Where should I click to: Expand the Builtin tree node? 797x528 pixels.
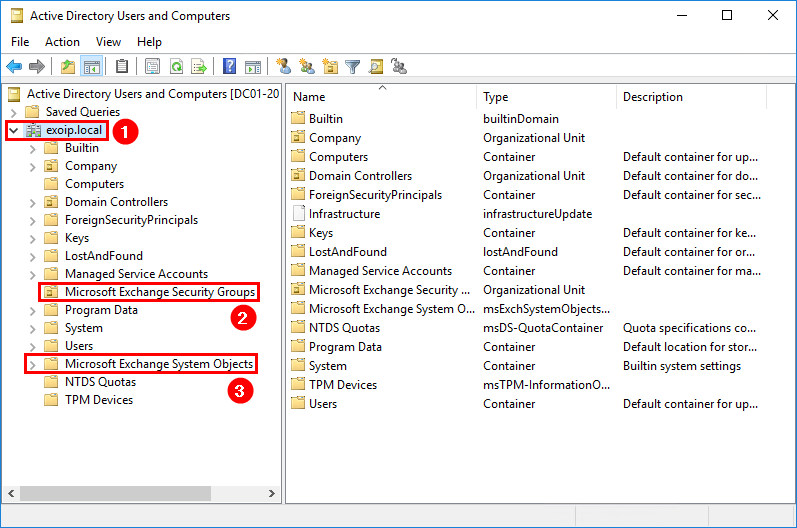point(33,149)
